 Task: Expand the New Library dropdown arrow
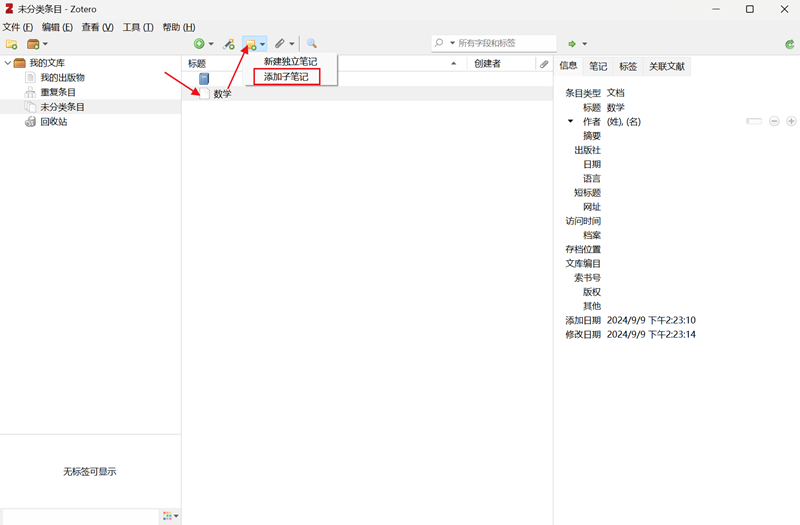[45, 44]
